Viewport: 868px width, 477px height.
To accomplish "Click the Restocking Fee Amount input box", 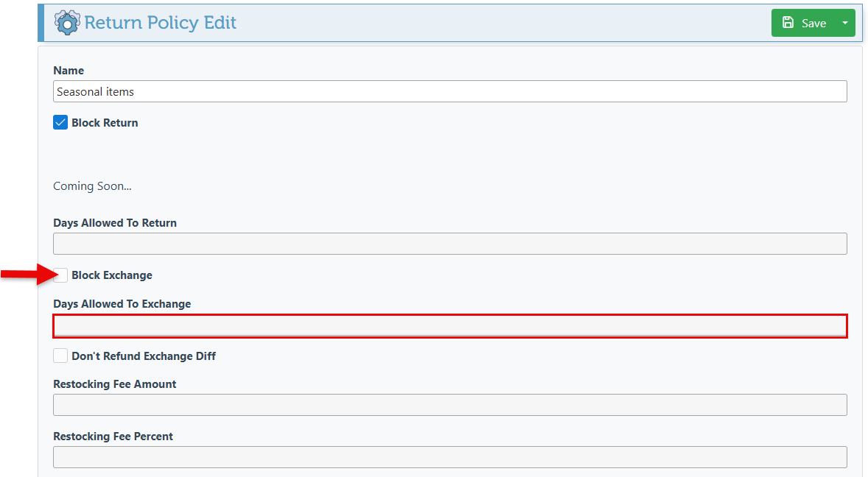I will 450,405.
